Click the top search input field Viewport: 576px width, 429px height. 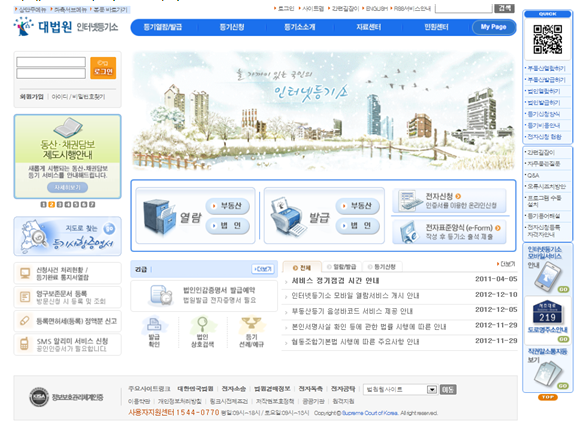click(464, 8)
